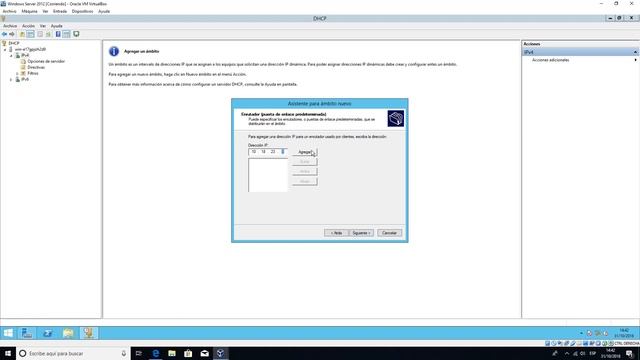Select VirtualBox icon on host taskbar
This screenshot has height=360, width=640.
coord(220,353)
